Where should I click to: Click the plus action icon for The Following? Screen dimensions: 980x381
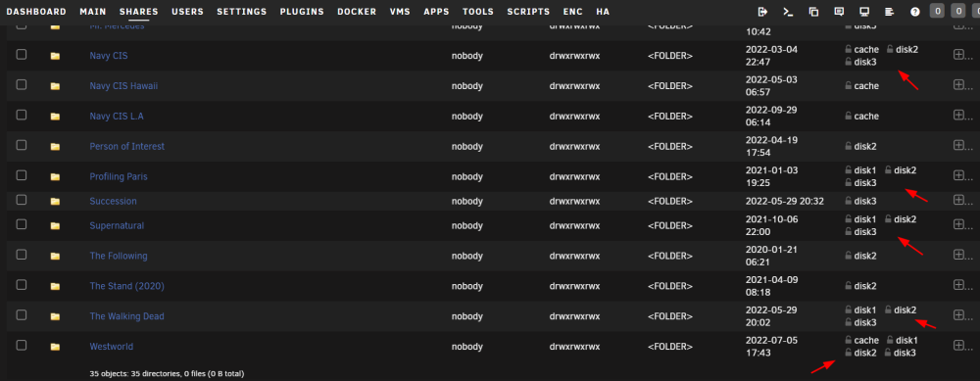coord(958,255)
